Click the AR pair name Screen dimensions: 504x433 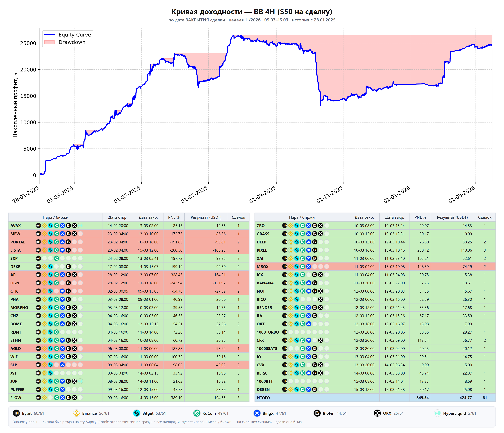click(x=13, y=274)
